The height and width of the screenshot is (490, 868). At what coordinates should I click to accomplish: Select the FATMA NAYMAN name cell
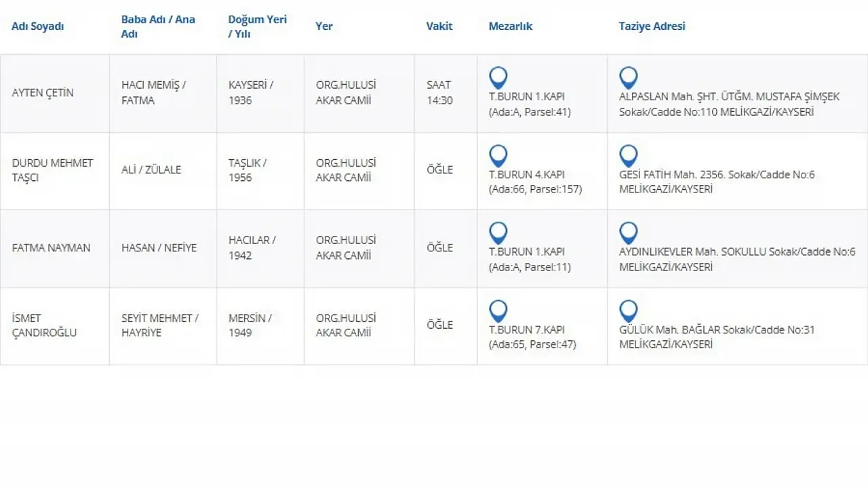click(x=51, y=248)
